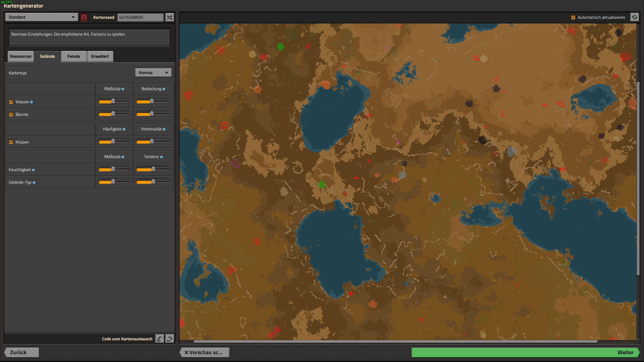Click the Zurück button
The image size is (644, 362).
point(21,352)
